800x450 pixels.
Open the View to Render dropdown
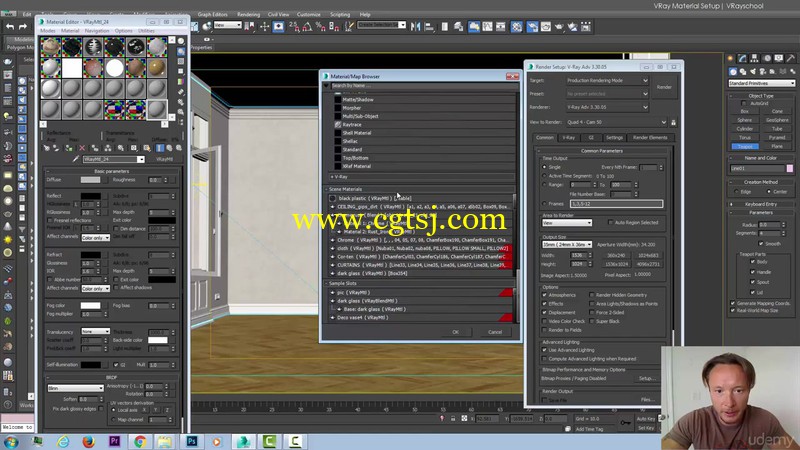(616, 122)
